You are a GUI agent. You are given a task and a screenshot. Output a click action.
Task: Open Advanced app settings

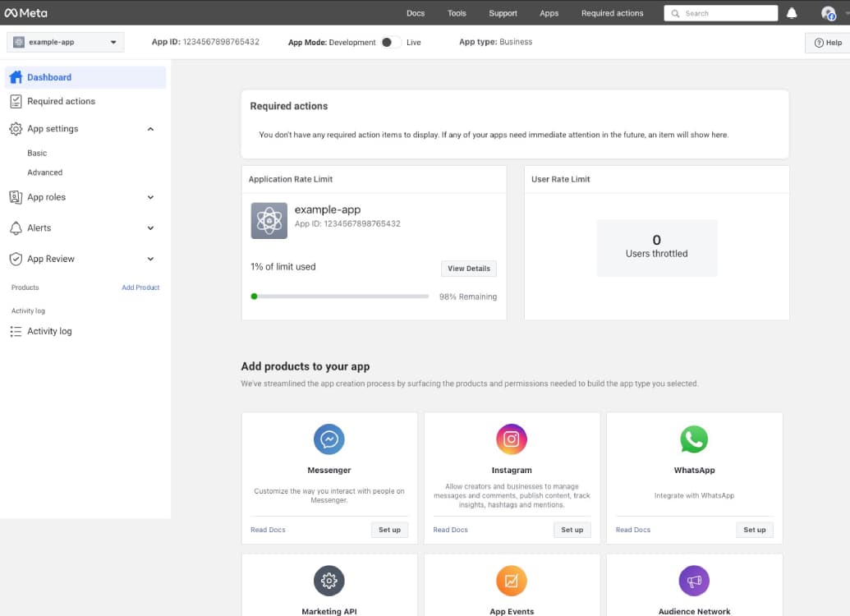[45, 172]
